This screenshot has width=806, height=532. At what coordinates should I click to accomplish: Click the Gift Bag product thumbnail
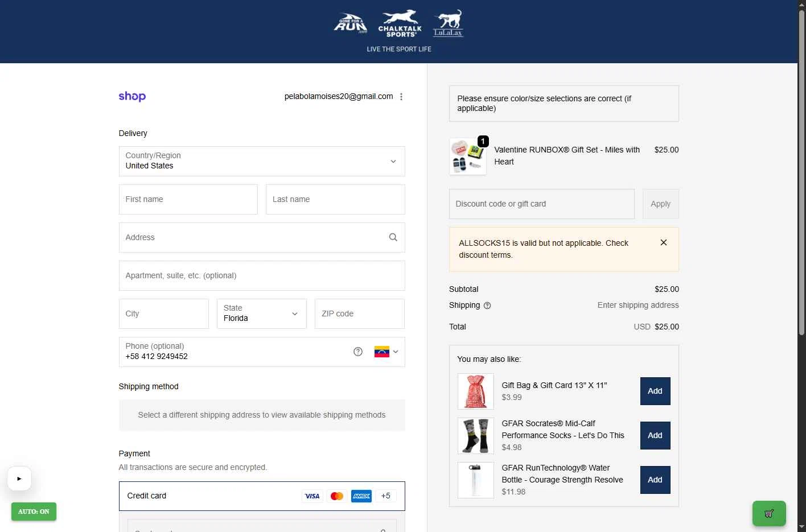(x=476, y=391)
